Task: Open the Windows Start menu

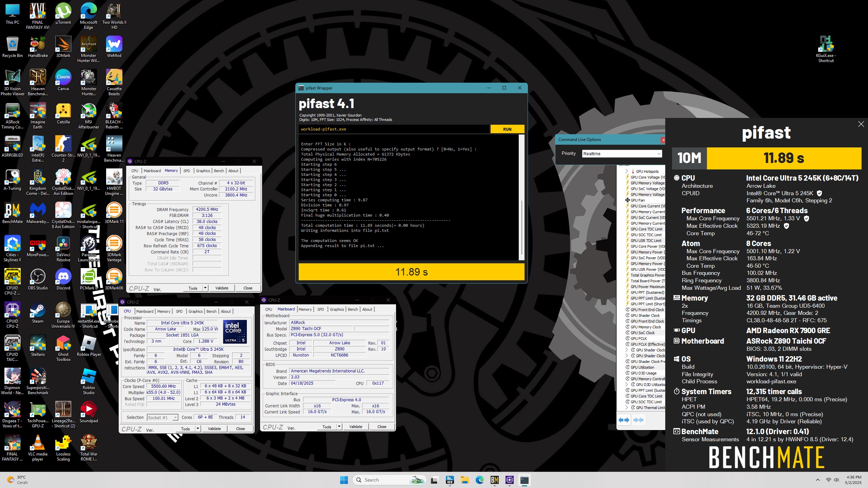Action: [x=344, y=480]
